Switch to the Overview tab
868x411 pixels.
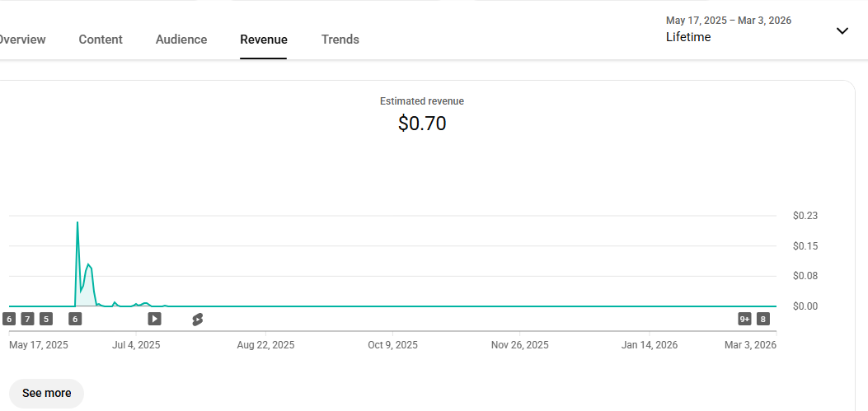coord(22,40)
